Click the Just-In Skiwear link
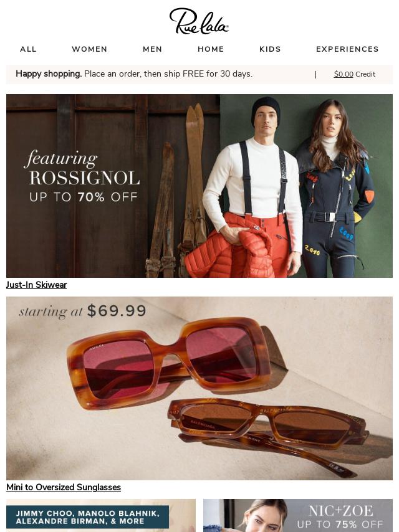The width and height of the screenshot is (399, 532). [36, 285]
